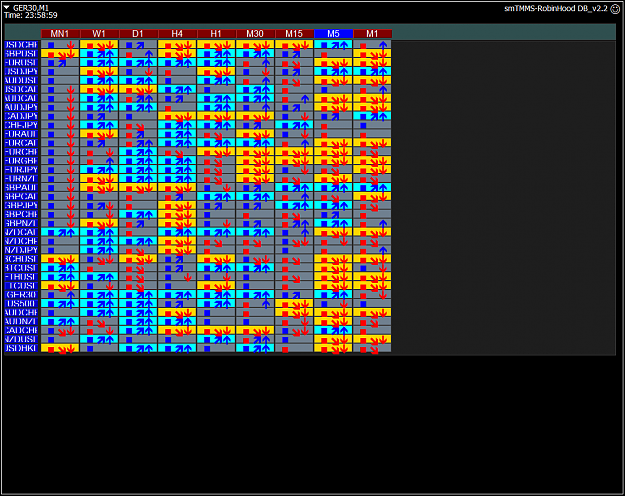Open the USDCHF symbol button

point(22,45)
